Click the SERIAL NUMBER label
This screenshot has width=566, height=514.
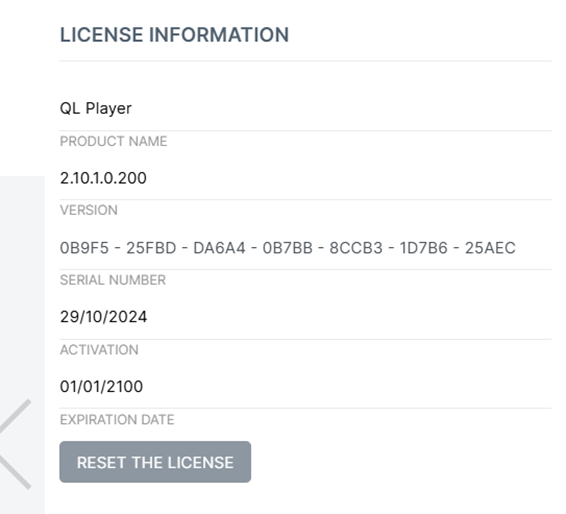(x=113, y=280)
